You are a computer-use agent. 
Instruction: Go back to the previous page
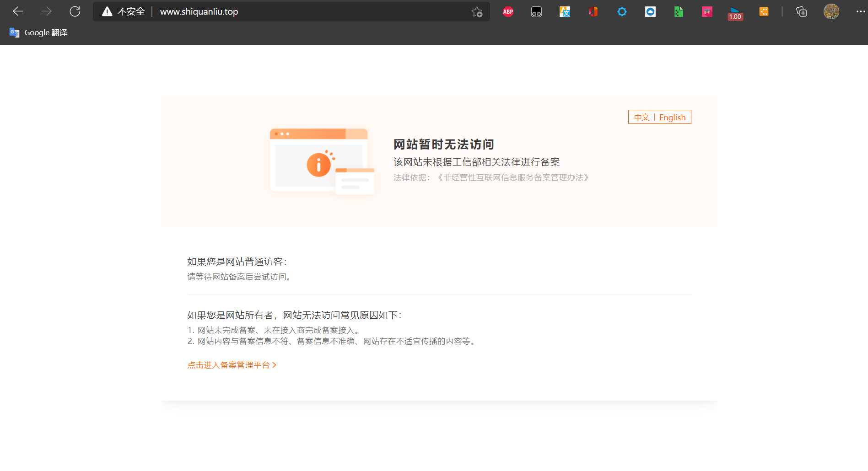pos(18,11)
